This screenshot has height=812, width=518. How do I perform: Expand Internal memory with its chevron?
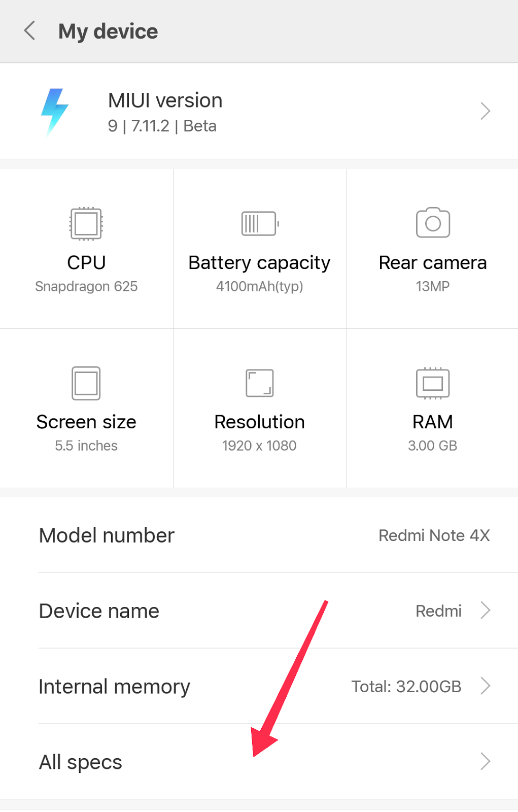(485, 686)
